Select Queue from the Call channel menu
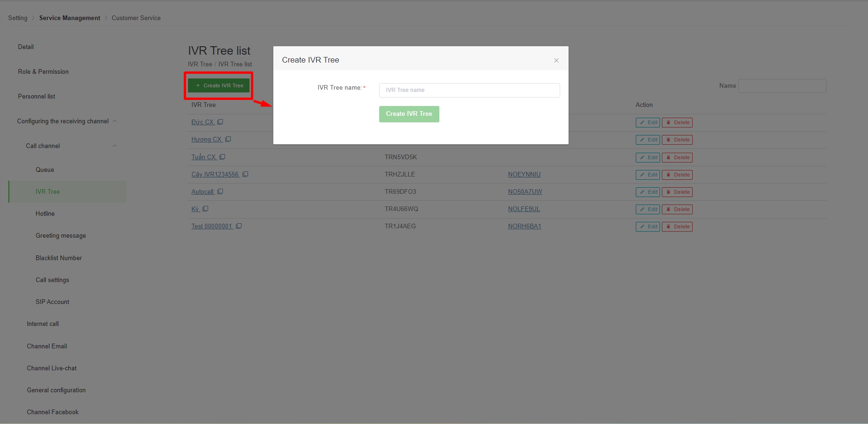The height and width of the screenshot is (424, 868). [x=45, y=170]
